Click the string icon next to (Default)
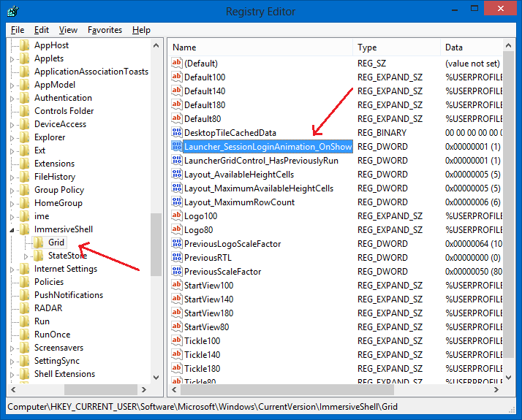 176,63
